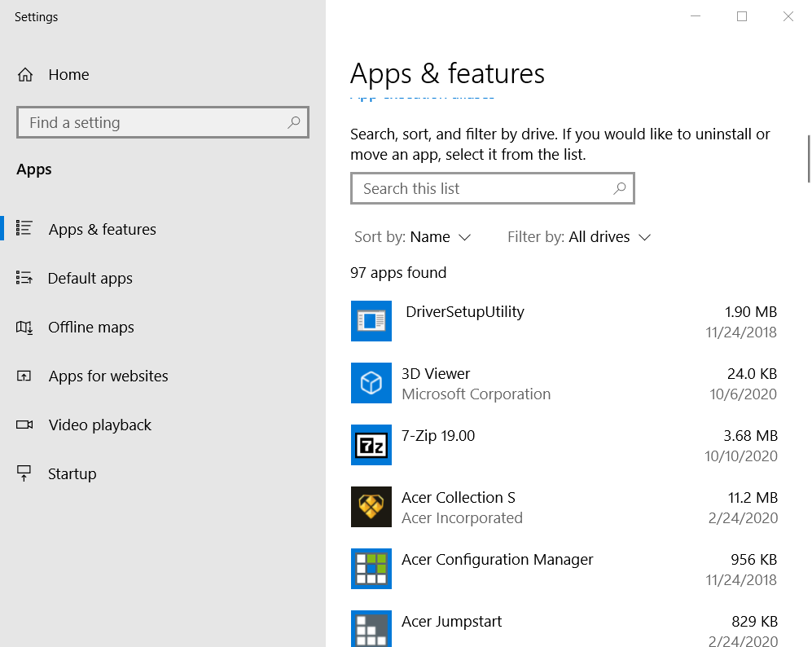Click the 3.68 MB size value
Screen dimensions: 812x647
[x=750, y=436]
